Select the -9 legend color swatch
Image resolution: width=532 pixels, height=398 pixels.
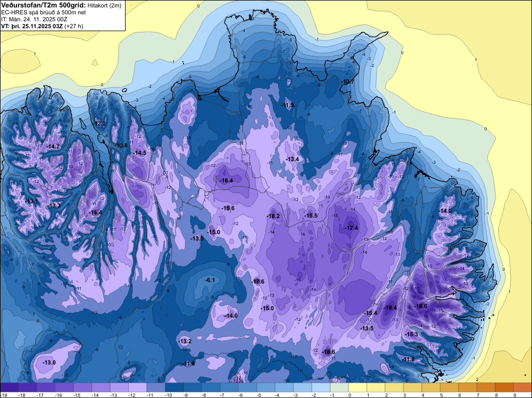tap(193, 387)
